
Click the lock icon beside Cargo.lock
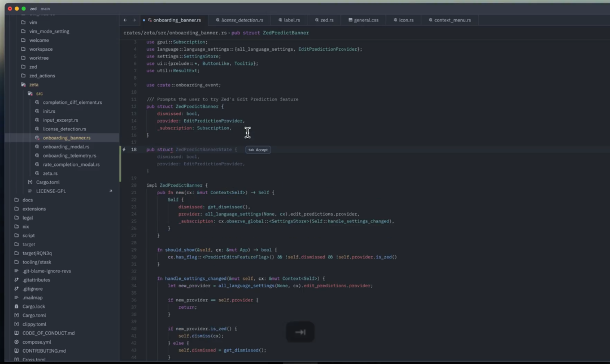click(16, 306)
